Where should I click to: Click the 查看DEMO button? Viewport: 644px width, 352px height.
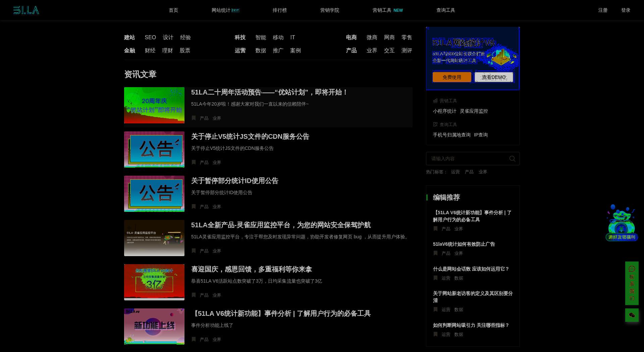pos(494,77)
